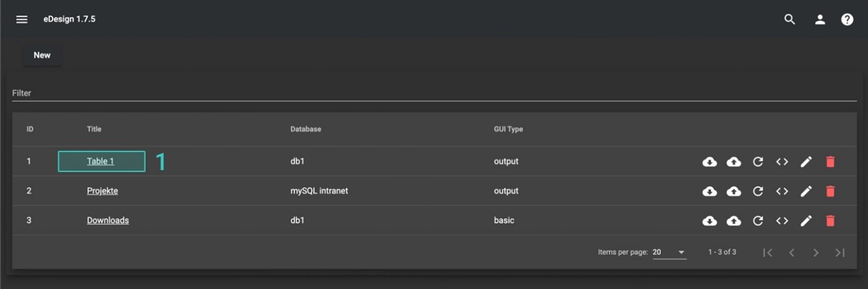Open the Projekte link
This screenshot has height=289, width=868.
[102, 191]
